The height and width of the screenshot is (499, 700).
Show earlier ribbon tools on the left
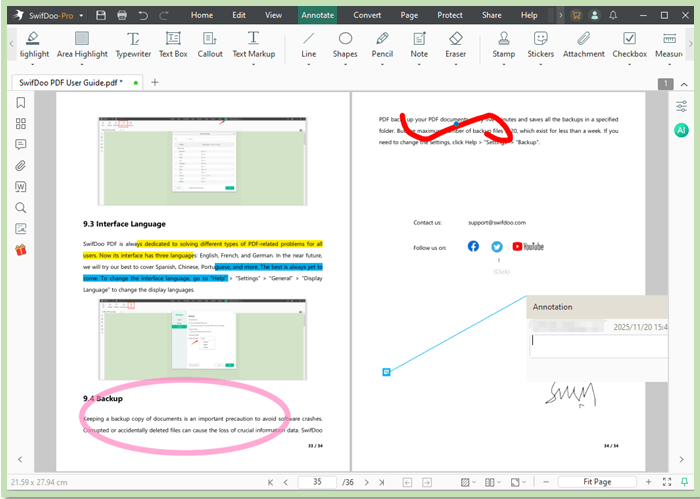click(12, 44)
